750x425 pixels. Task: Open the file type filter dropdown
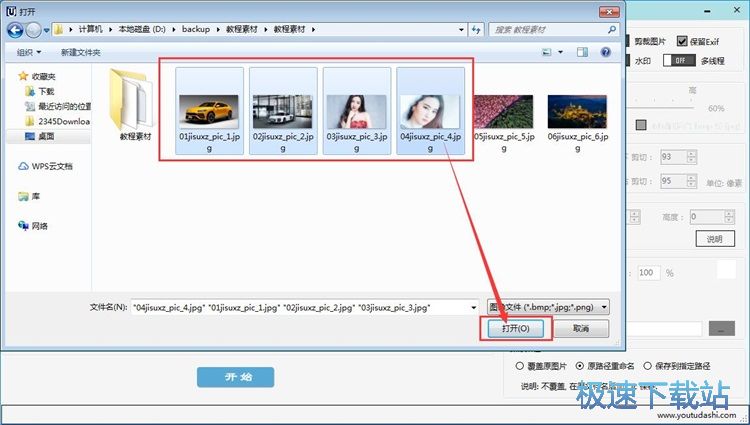coord(548,307)
